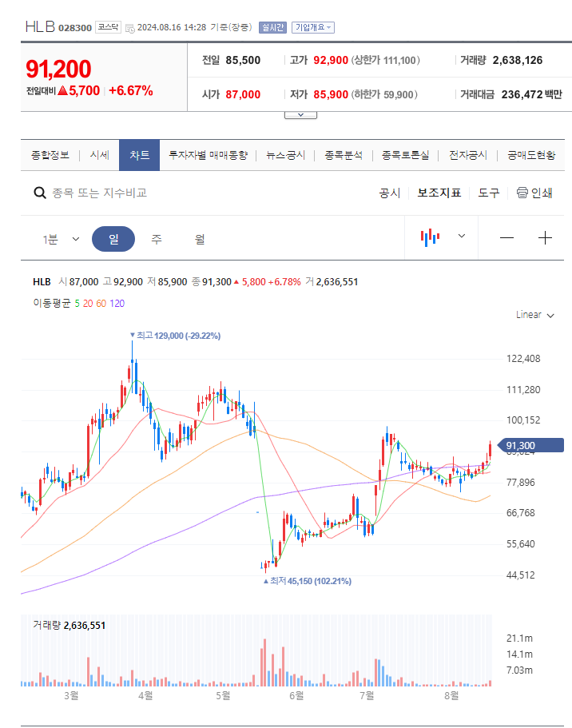
Task: Select the 월 monthly timeframe
Action: coord(201,238)
